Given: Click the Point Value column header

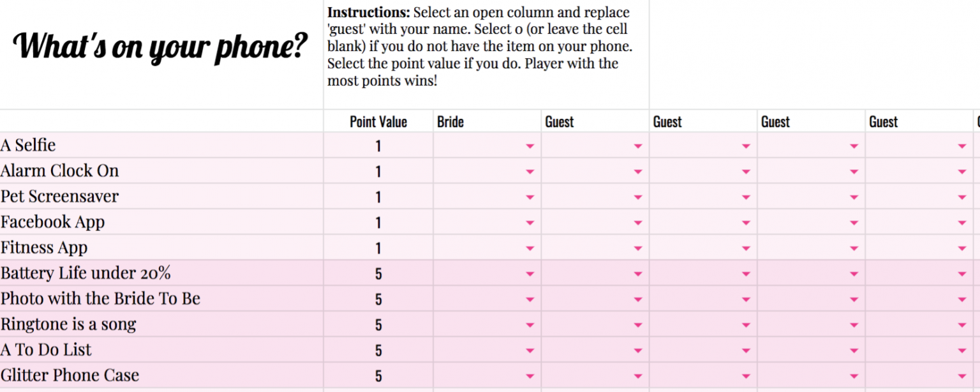Looking at the screenshot, I should coord(378,121).
